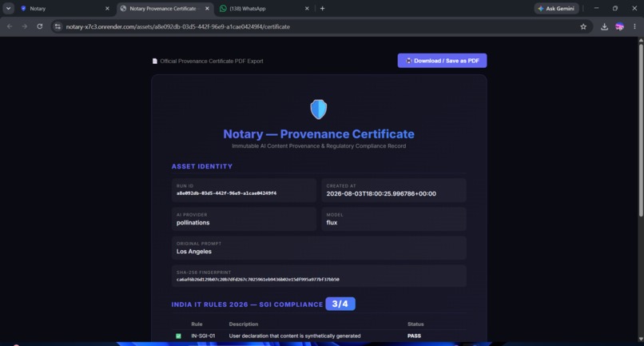This screenshot has height=346, width=644.
Task: Click the scrollbar down arrow
Action: tap(641, 339)
